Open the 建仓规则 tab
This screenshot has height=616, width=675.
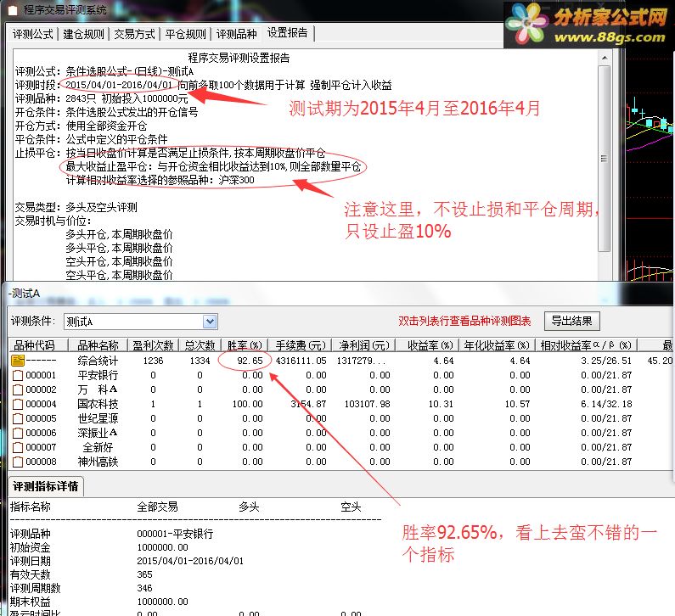83,34
